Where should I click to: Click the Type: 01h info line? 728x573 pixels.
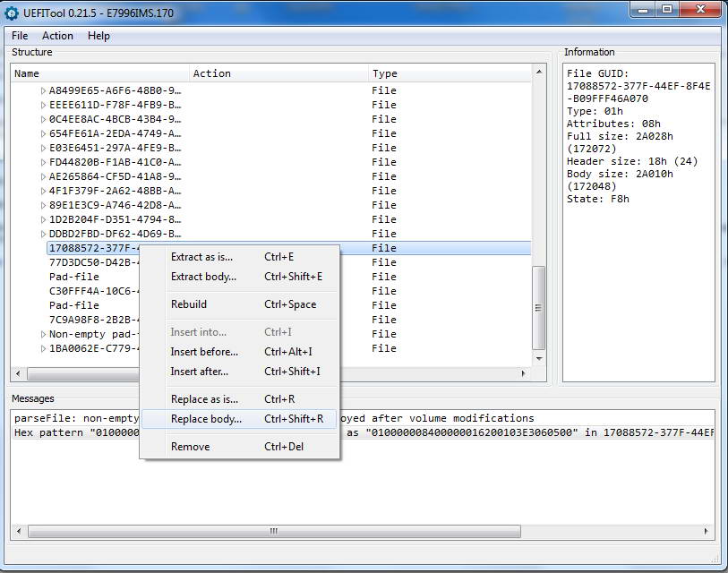click(595, 111)
